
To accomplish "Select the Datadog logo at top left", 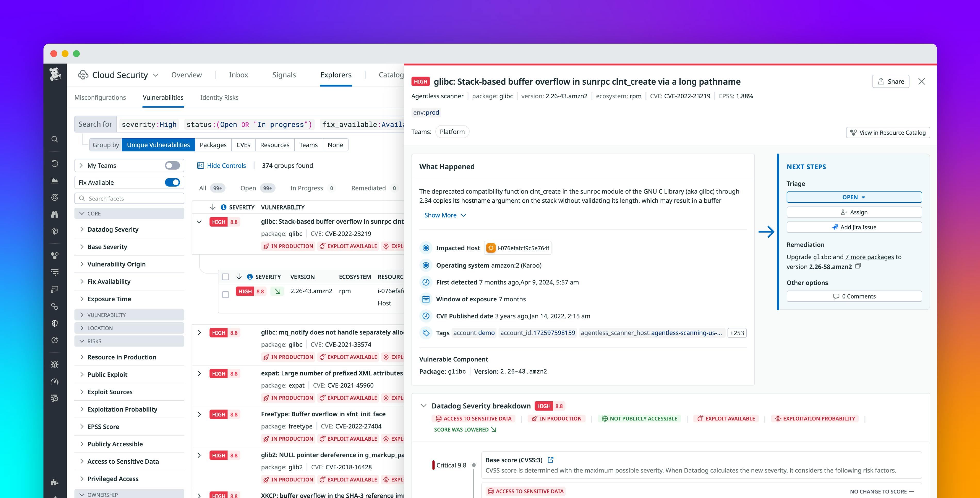I will click(55, 75).
